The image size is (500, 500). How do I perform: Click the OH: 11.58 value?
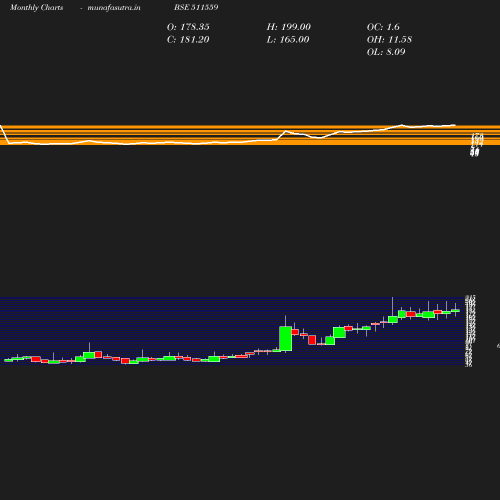point(389,40)
